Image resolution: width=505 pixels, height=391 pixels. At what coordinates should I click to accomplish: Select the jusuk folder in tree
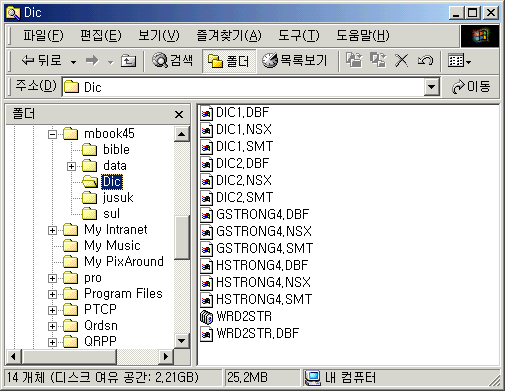[108, 198]
